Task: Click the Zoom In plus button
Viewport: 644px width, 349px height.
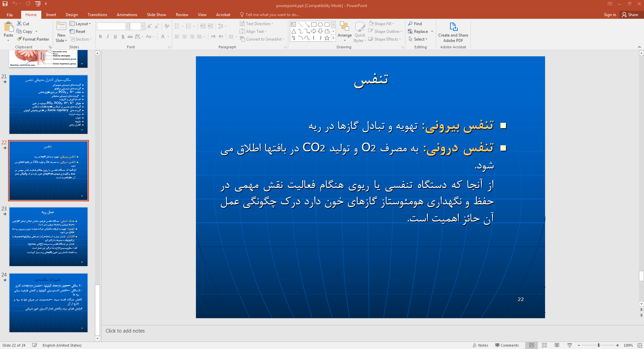Action: [x=617, y=345]
